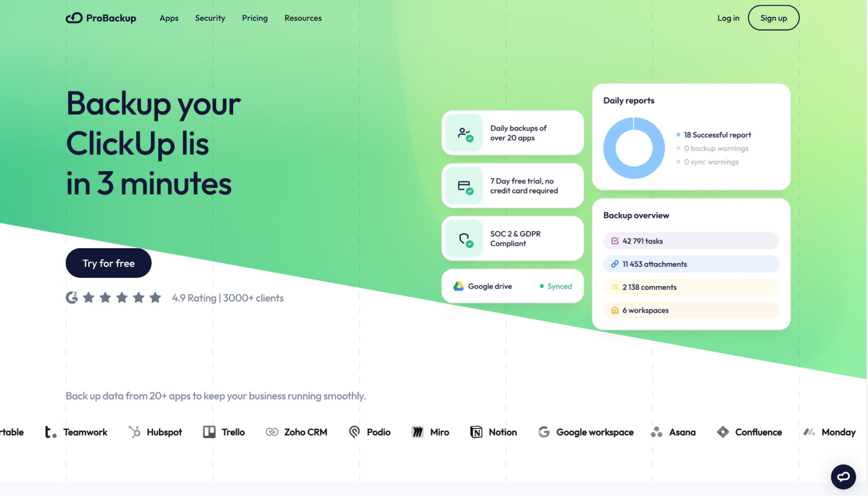Click the 11 453 attachments row
Viewport: 868px width, 496px height.
pos(691,264)
